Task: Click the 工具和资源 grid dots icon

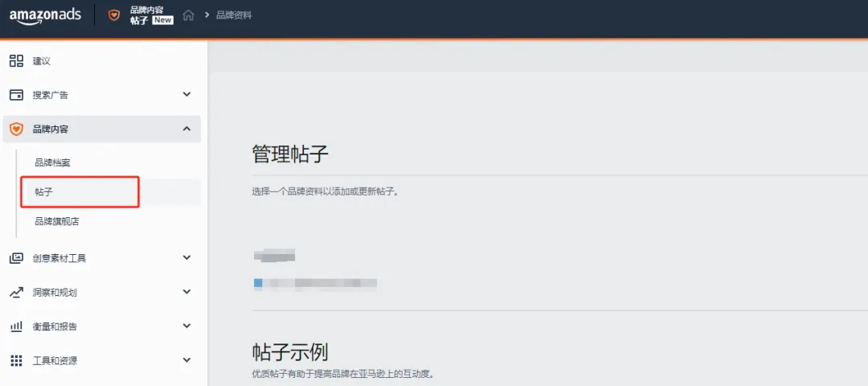Action: (16, 360)
